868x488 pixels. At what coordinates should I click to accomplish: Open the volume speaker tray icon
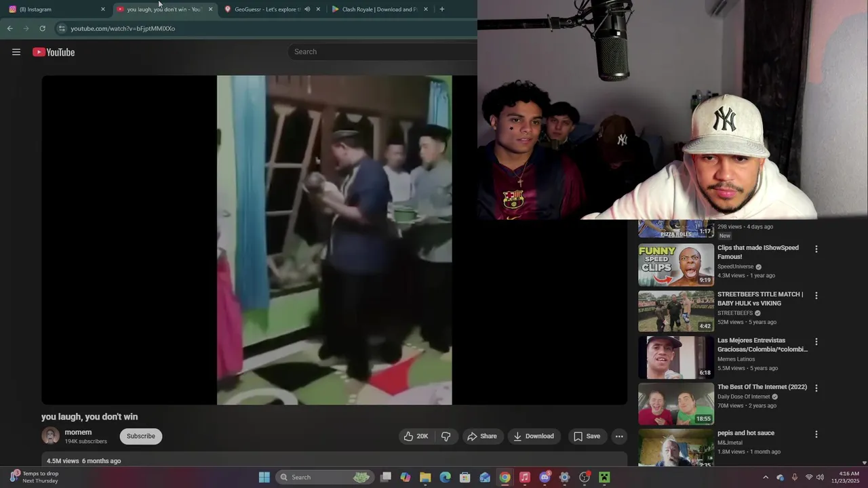click(x=821, y=477)
